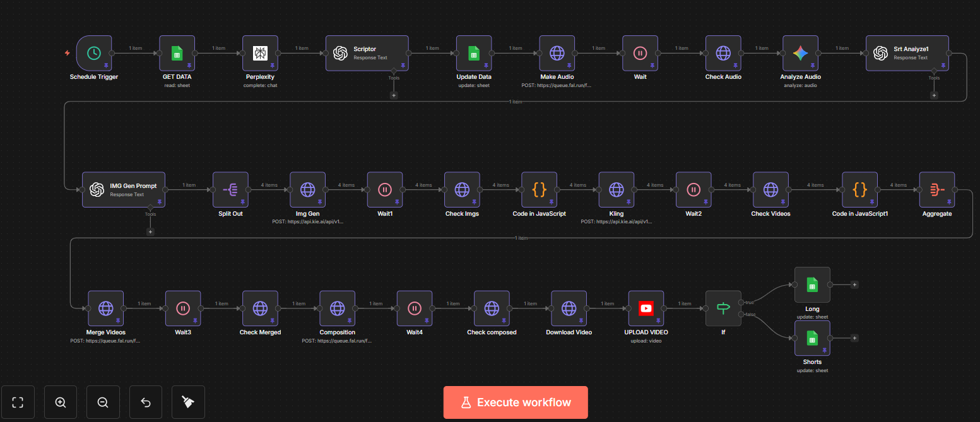
Task: Undo with the back-arrow icon
Action: point(145,402)
